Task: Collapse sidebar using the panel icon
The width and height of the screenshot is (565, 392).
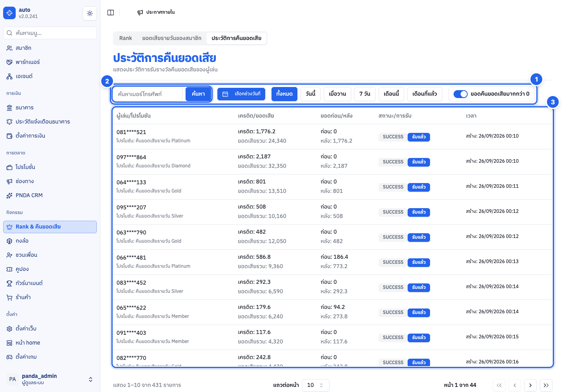Action: coord(111,13)
